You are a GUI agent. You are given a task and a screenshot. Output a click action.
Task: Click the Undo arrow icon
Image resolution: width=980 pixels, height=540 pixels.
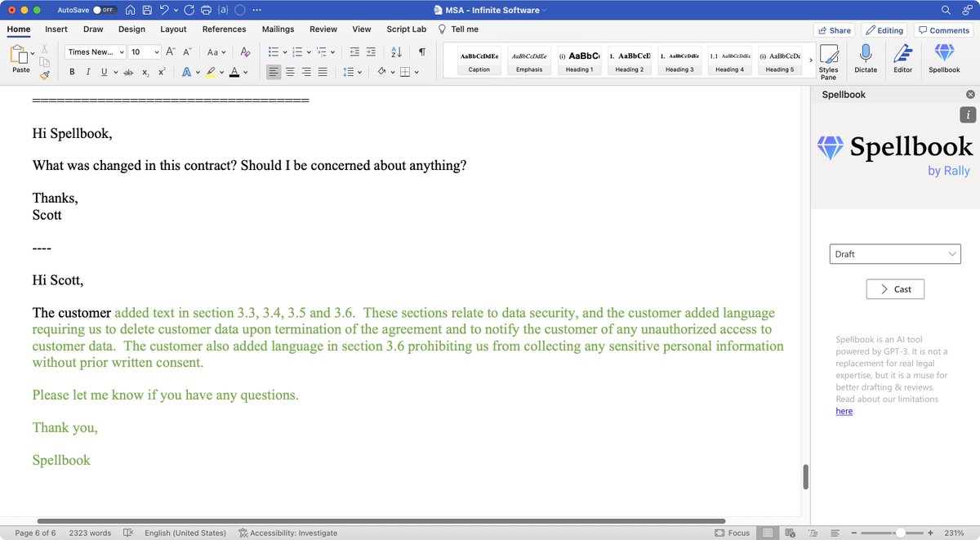tap(164, 10)
